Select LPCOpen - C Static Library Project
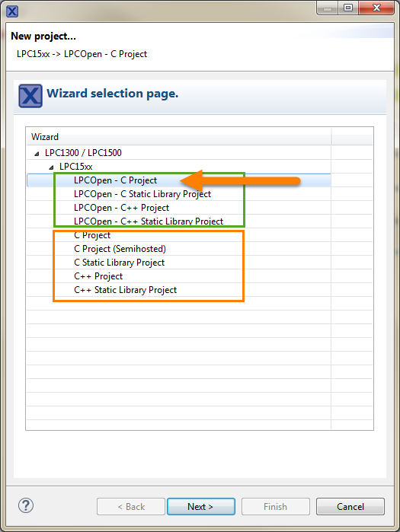The image size is (400, 532). [142, 194]
